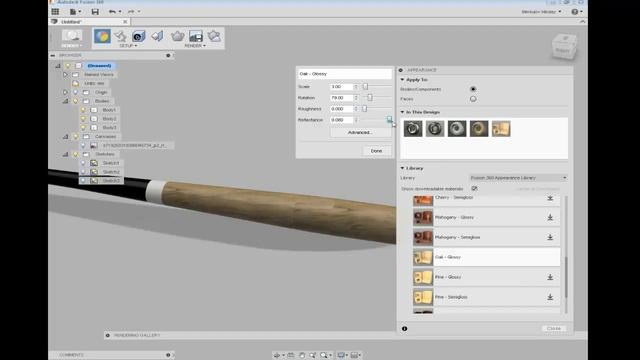640x360 pixels.
Task: Toggle visibility of the Origin folder
Action: (76, 92)
